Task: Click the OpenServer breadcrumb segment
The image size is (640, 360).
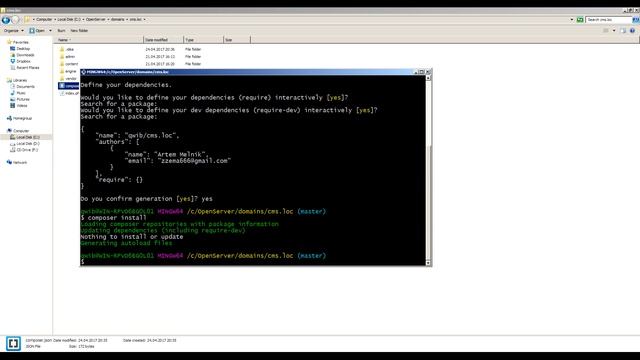Action: pos(96,19)
